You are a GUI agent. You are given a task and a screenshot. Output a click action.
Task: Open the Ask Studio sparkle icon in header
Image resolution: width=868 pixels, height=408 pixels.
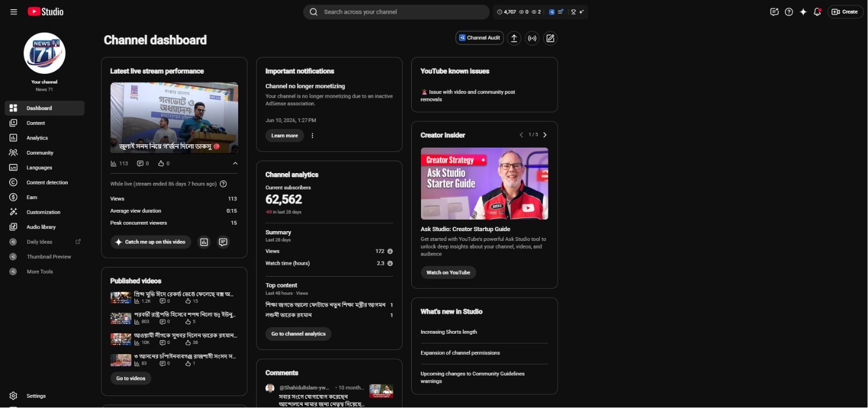pyautogui.click(x=803, y=12)
